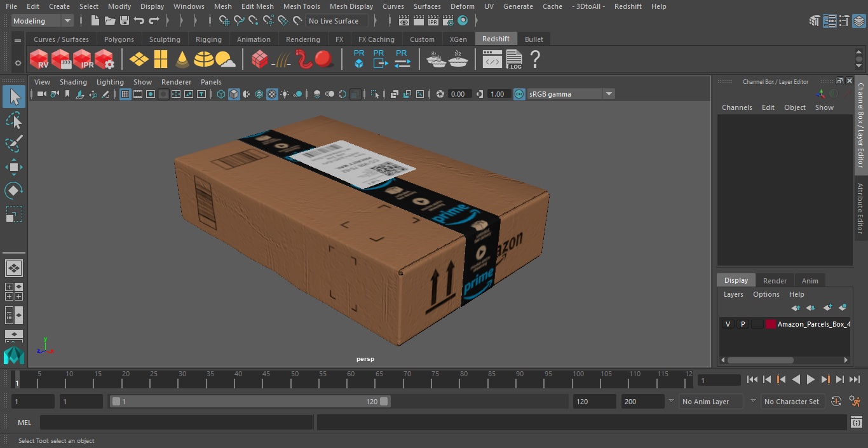The image size is (868, 448).
Task: Create a Redshift dome light
Action: click(x=204, y=60)
